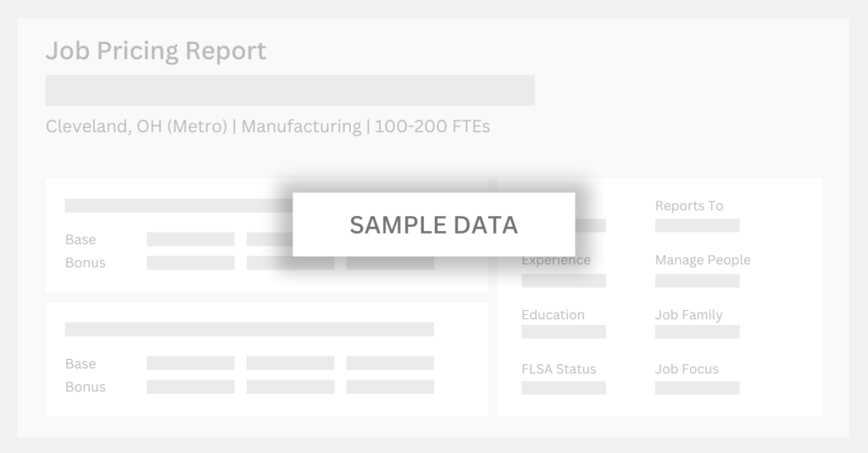Select the value field under Education
Screen dimensions: 868x453
click(564, 332)
